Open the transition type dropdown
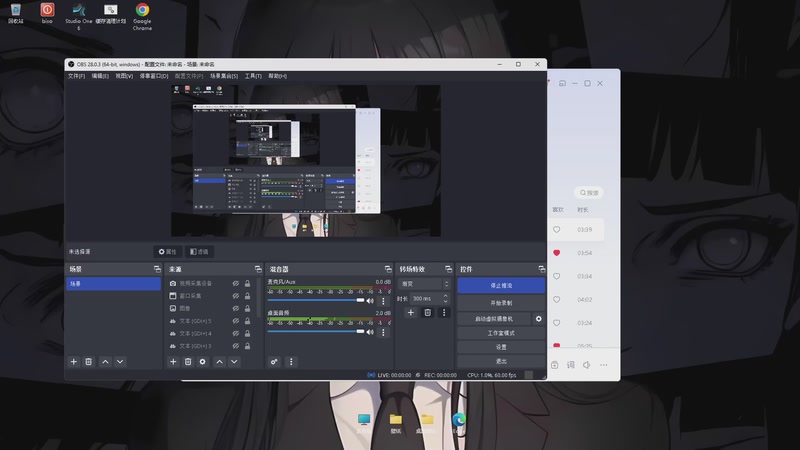The image size is (800, 450). [x=424, y=284]
